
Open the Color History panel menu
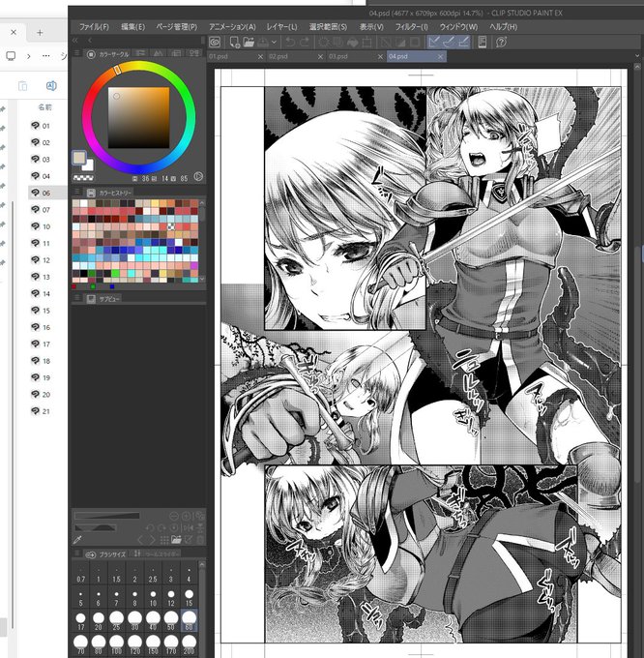(77, 192)
